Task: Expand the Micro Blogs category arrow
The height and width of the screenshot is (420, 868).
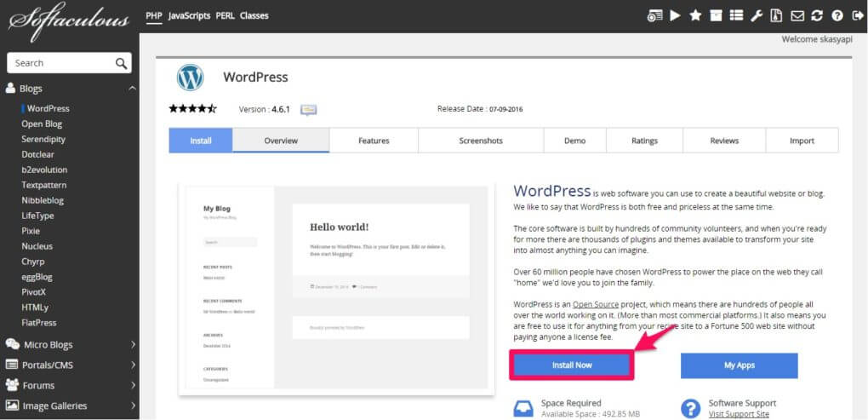Action: point(133,345)
